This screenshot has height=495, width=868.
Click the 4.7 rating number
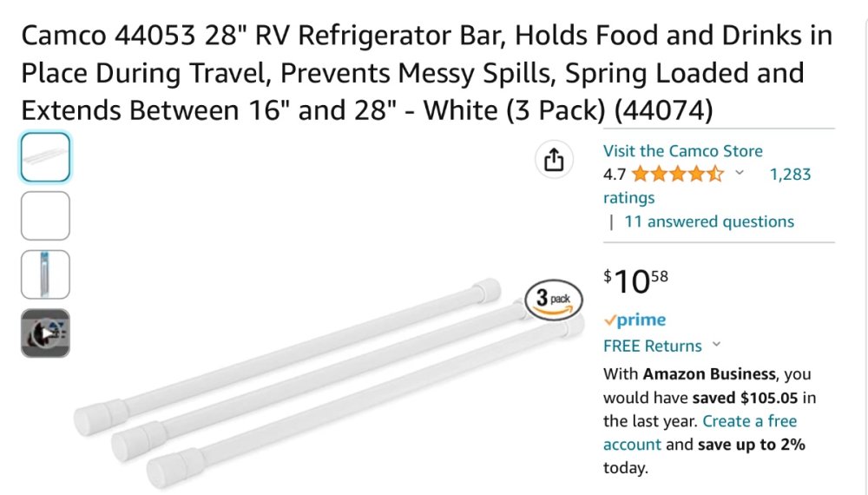(615, 175)
